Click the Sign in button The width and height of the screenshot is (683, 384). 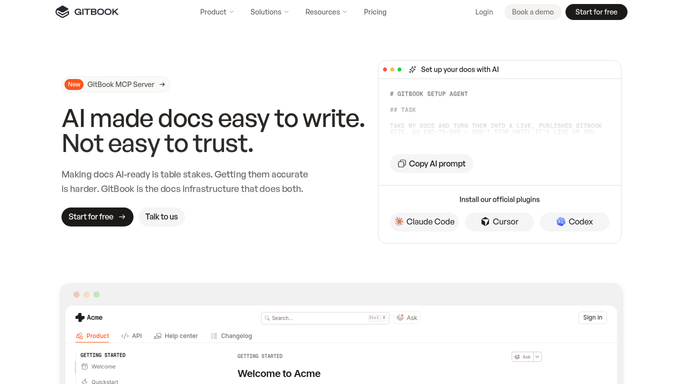click(x=592, y=317)
